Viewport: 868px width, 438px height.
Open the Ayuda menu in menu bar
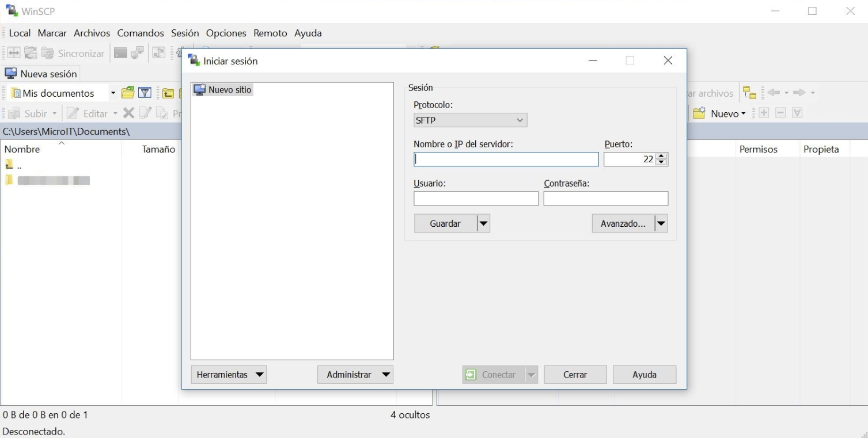[308, 33]
